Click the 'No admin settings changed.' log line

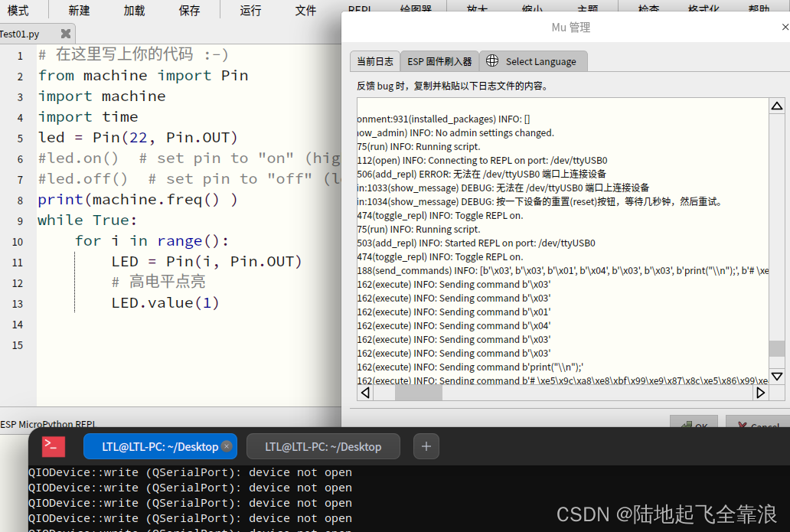point(455,133)
